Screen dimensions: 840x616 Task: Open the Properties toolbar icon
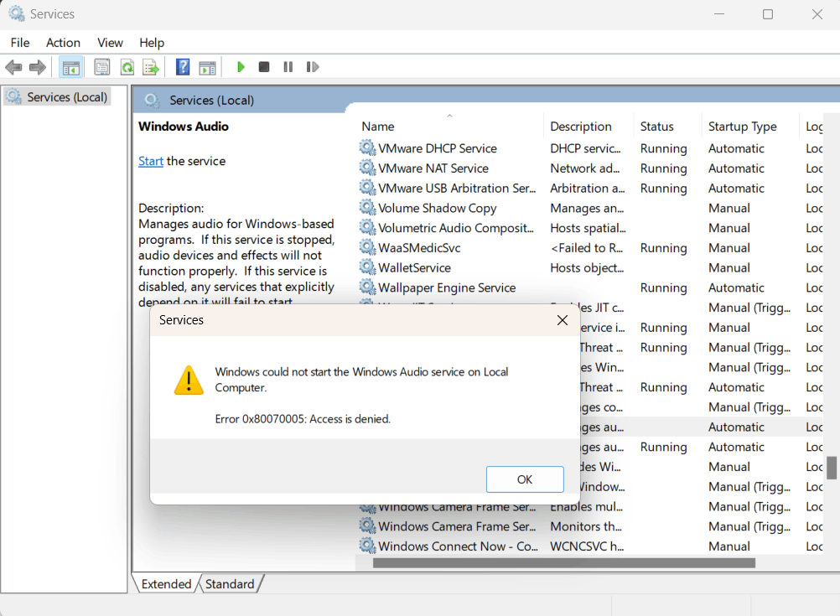(101, 68)
